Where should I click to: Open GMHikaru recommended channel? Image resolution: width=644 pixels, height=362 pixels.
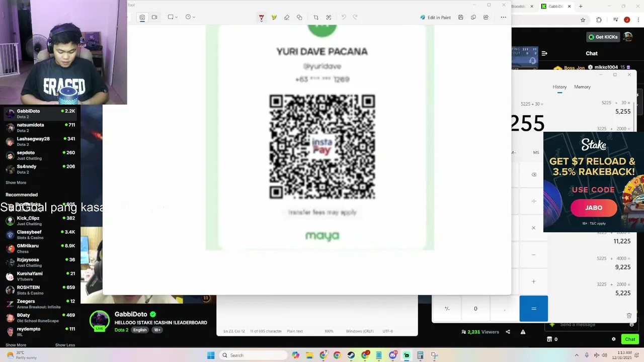[x=40, y=248]
